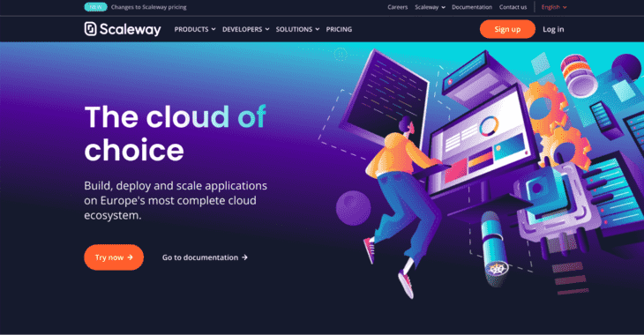644x335 pixels.
Task: Open the Scaleway top-bar dropdown
Action: tap(430, 7)
